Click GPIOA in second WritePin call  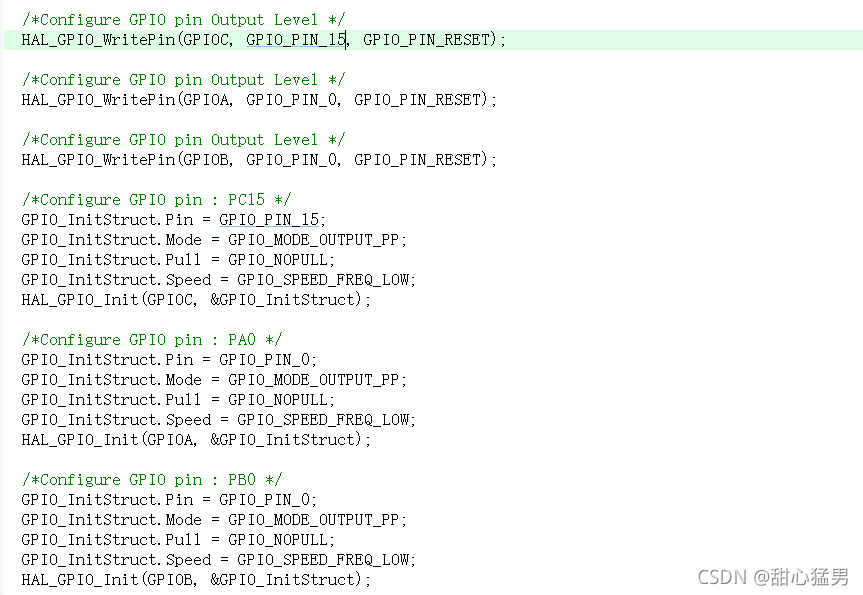(x=207, y=100)
